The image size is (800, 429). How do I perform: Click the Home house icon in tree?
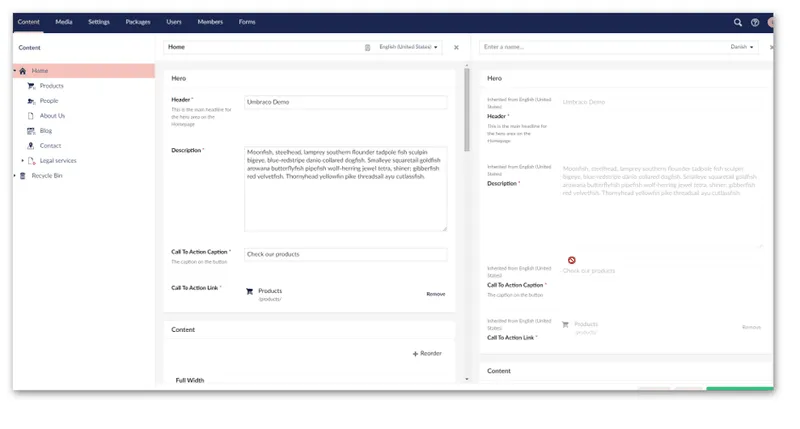pyautogui.click(x=22, y=71)
